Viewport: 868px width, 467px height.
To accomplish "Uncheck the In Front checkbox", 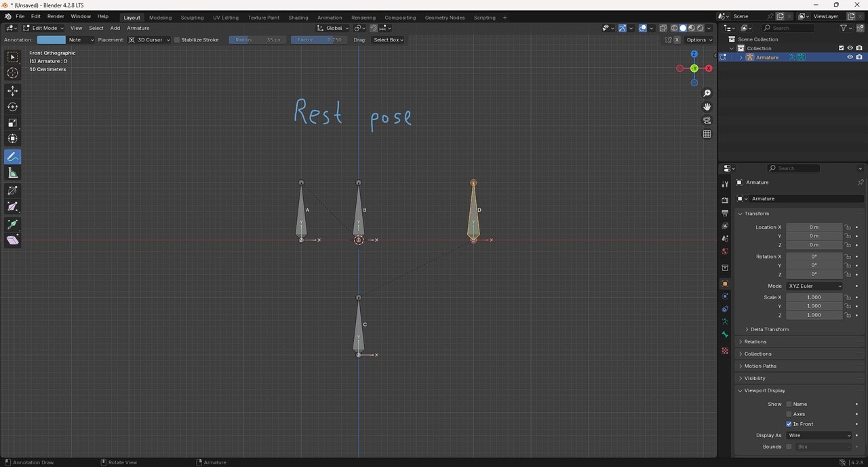I will click(789, 424).
